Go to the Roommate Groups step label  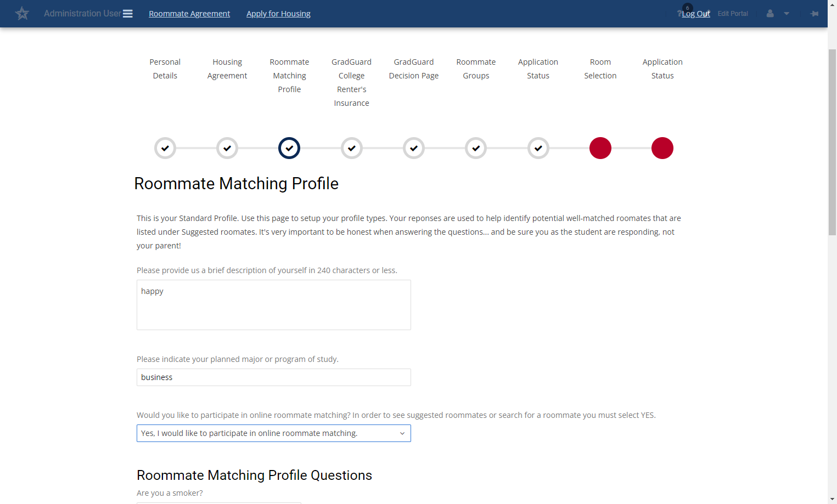click(x=476, y=69)
